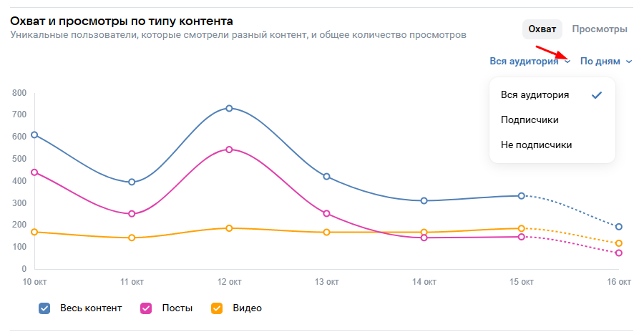Uncheck the Весь контент checkbox
This screenshot has height=332, width=644.
(x=44, y=308)
